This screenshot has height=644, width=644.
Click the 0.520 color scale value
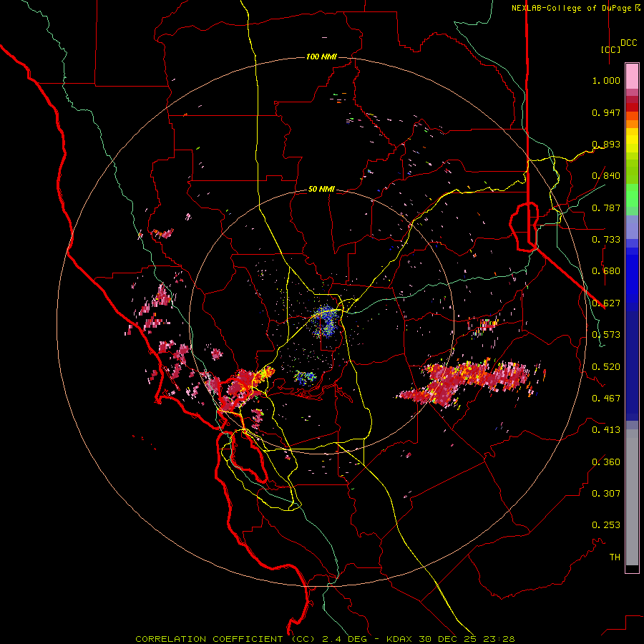(606, 367)
